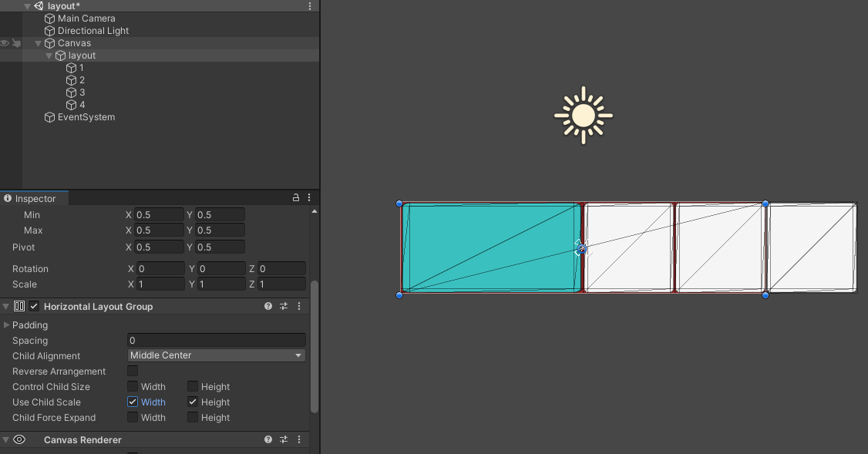This screenshot has width=868, height=454.
Task: Click the cube icon of child 2
Action: (72, 80)
